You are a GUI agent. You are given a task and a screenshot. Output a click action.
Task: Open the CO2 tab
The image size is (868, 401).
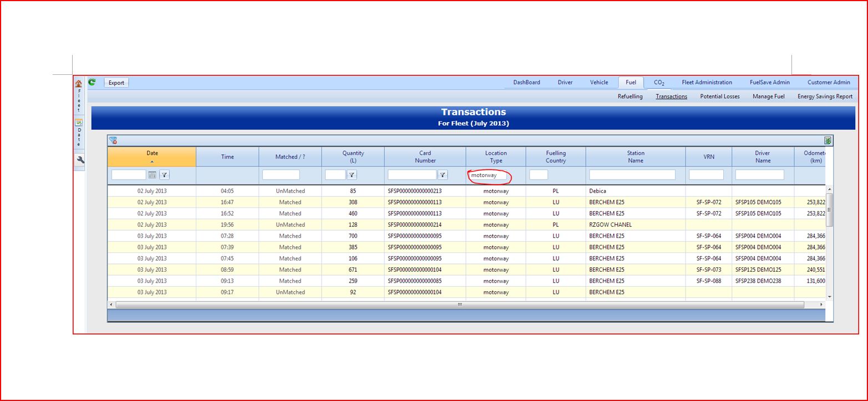[x=659, y=82]
